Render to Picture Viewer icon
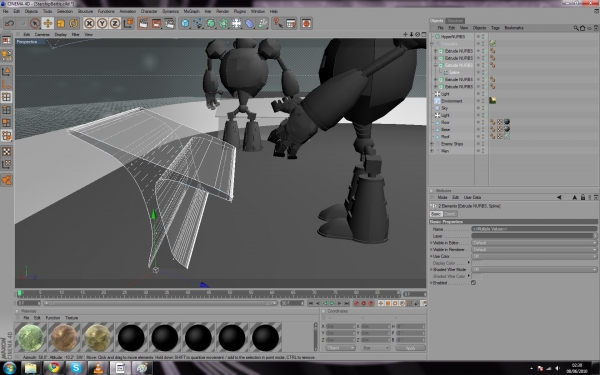The width and height of the screenshot is (600, 375). pos(157,23)
